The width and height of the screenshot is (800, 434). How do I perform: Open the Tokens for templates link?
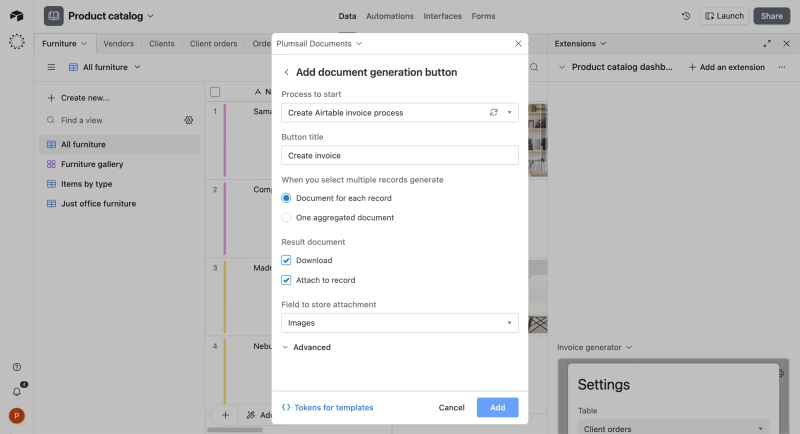(x=328, y=407)
